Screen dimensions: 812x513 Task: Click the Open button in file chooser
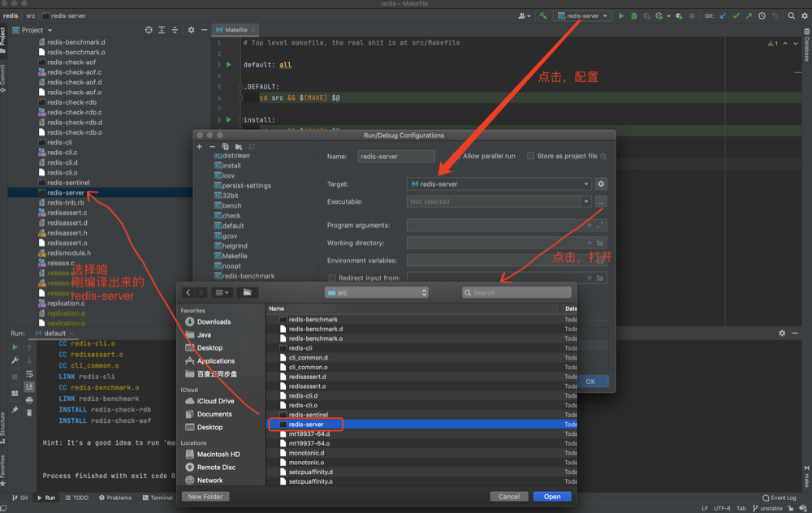(x=552, y=497)
